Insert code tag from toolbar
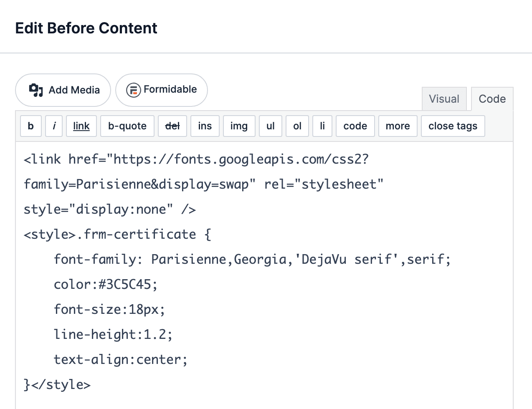The image size is (532, 409). [355, 126]
